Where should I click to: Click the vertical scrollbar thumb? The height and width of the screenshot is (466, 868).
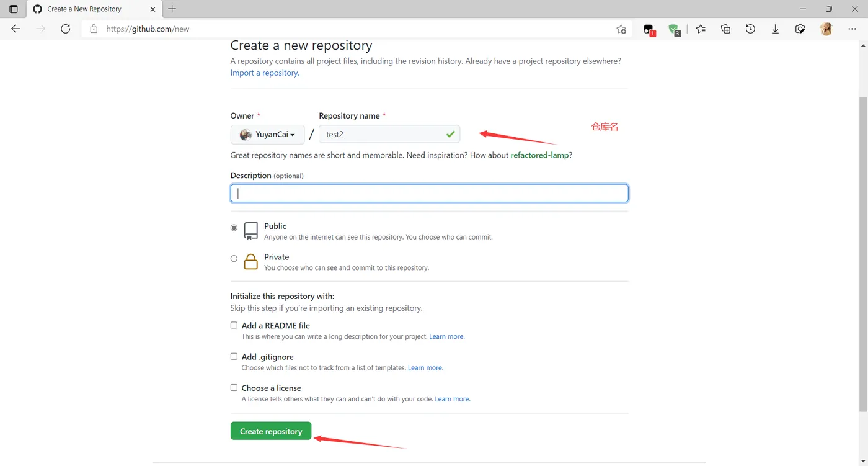[863, 254]
